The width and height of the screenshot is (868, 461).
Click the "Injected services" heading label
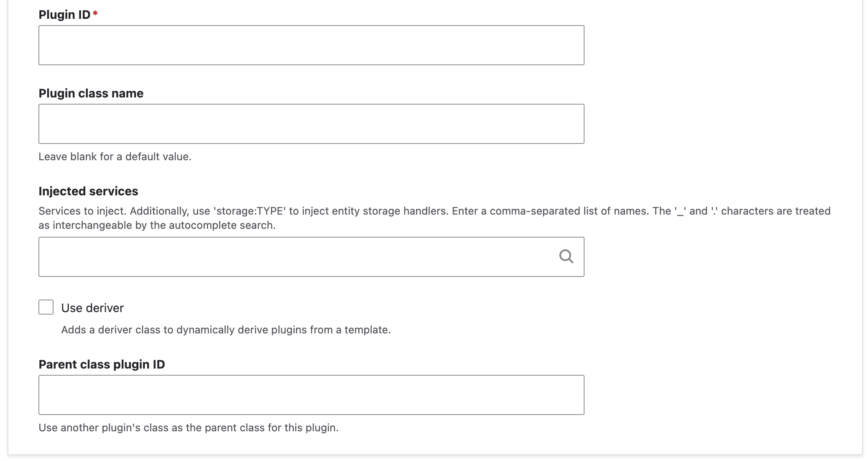point(88,191)
